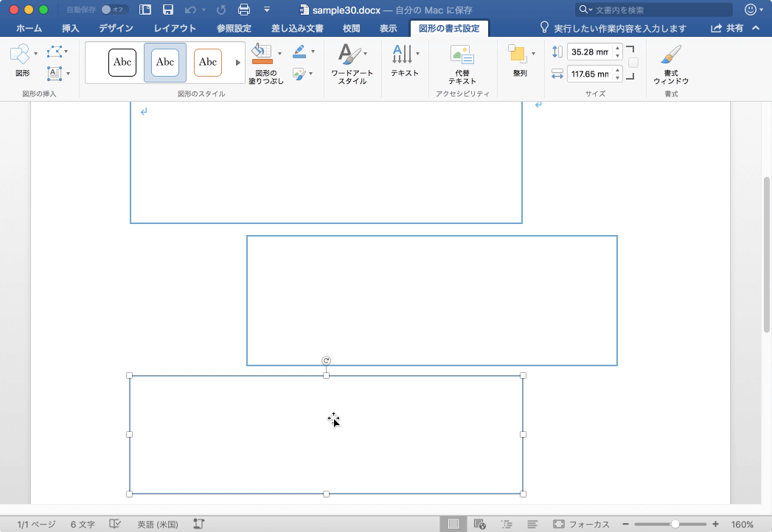Expand the Text Box dropdown arrow
The image size is (772, 532).
pos(68,74)
